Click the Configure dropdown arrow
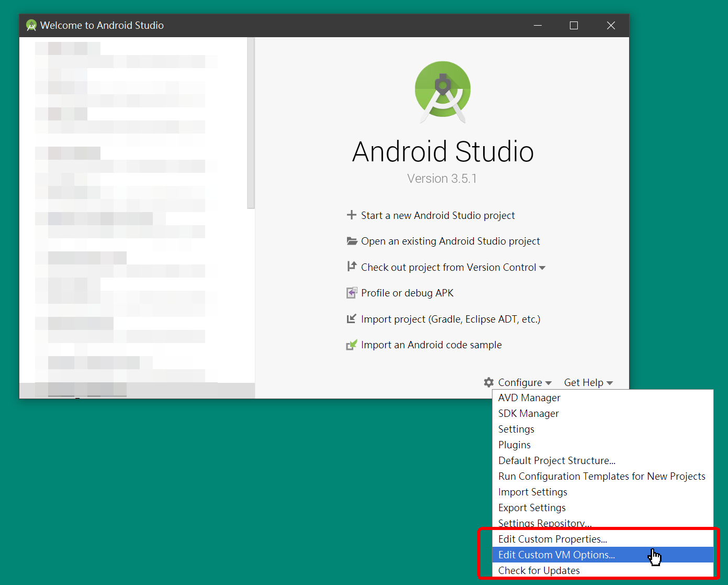 coord(548,383)
